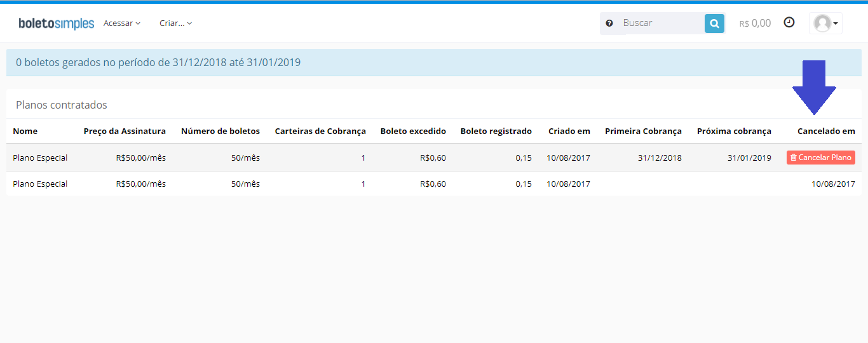The image size is (868, 343).
Task: Click the help question mark icon
Action: (609, 24)
